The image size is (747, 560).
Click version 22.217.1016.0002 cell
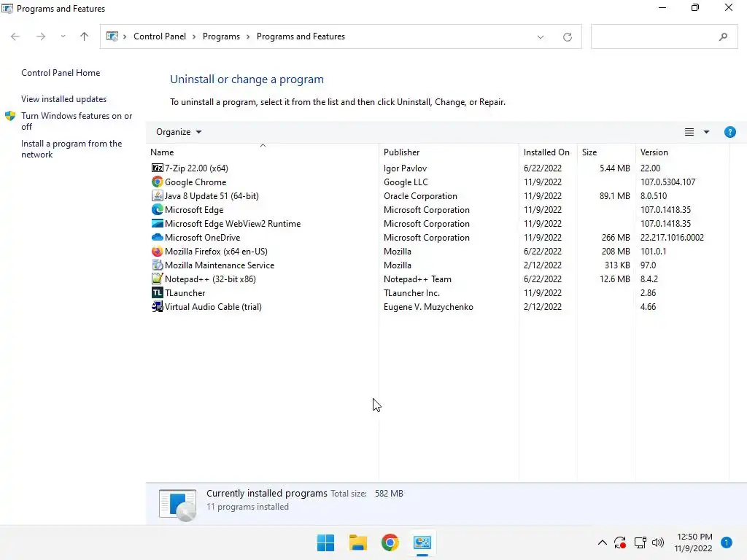pyautogui.click(x=672, y=237)
